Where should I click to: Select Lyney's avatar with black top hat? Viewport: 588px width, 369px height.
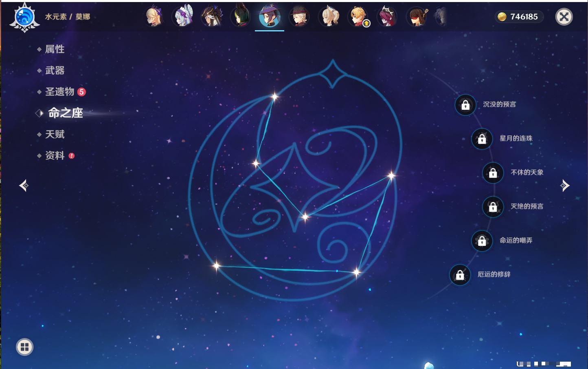tap(299, 17)
